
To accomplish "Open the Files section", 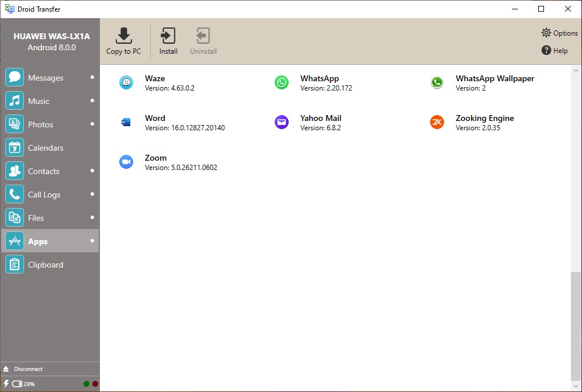I will point(36,218).
